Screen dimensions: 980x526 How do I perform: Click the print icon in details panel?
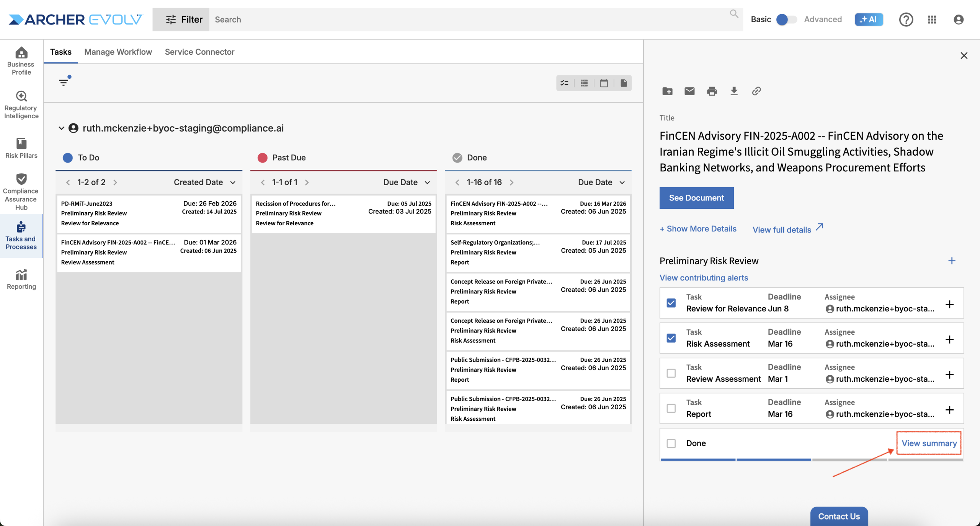712,91
